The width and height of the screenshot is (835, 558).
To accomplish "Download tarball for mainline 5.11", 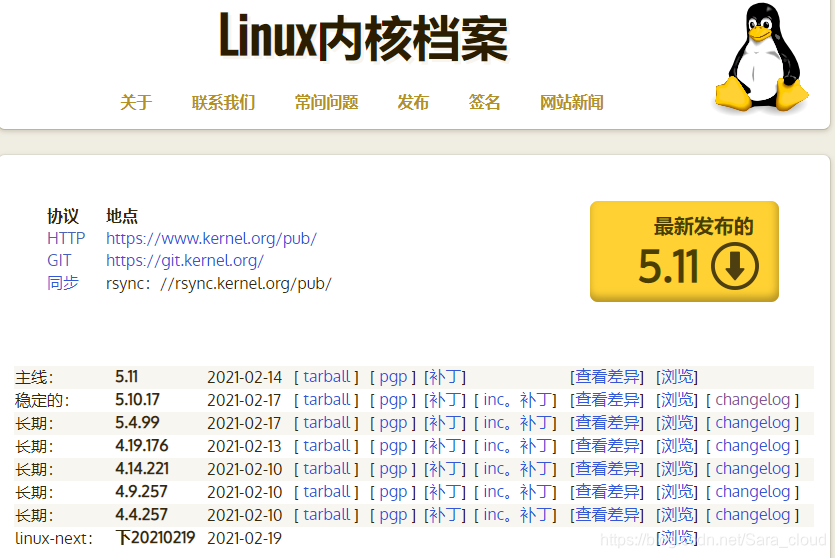I will [x=326, y=377].
